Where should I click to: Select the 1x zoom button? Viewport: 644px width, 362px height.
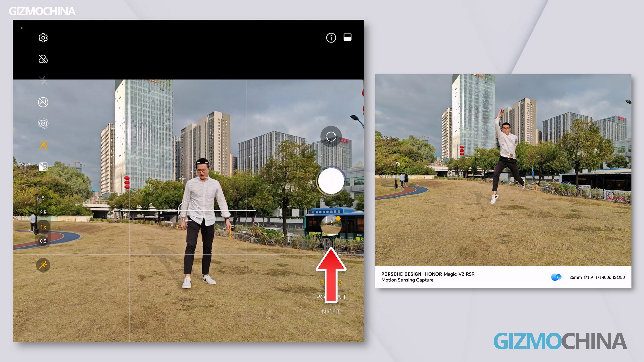[43, 227]
